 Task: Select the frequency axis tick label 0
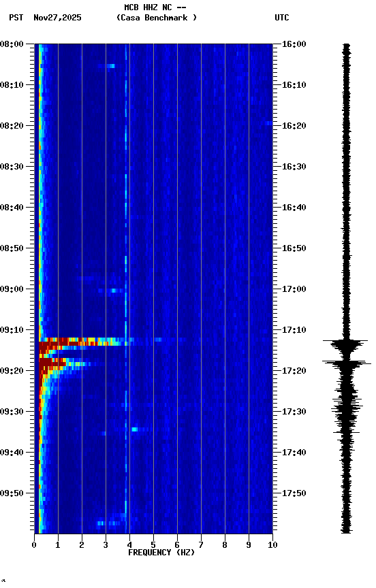click(34, 545)
